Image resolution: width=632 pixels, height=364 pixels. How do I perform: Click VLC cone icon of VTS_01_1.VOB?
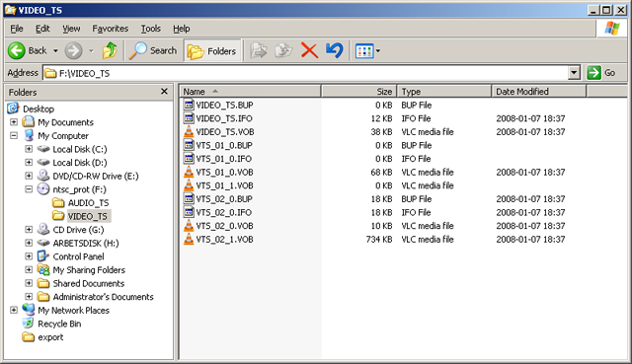pyautogui.click(x=189, y=185)
